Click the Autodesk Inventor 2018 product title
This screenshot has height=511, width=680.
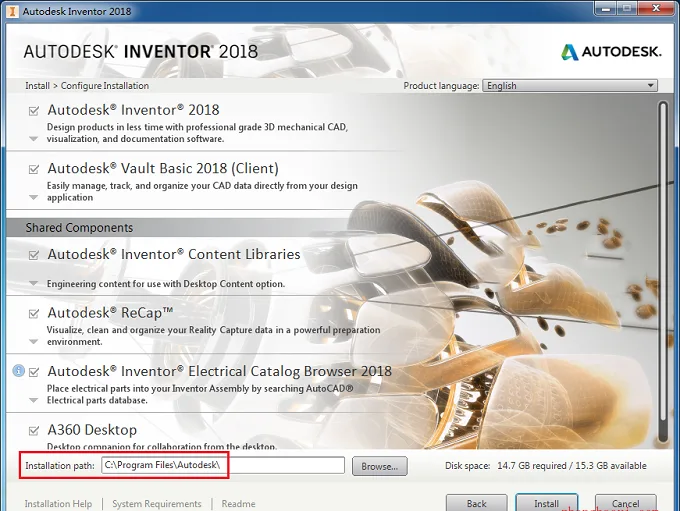(x=133, y=110)
